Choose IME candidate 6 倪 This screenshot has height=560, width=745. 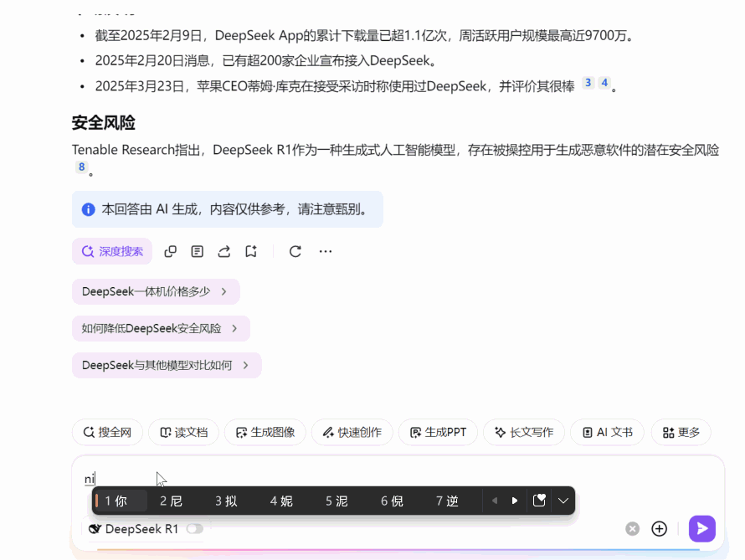click(x=392, y=501)
